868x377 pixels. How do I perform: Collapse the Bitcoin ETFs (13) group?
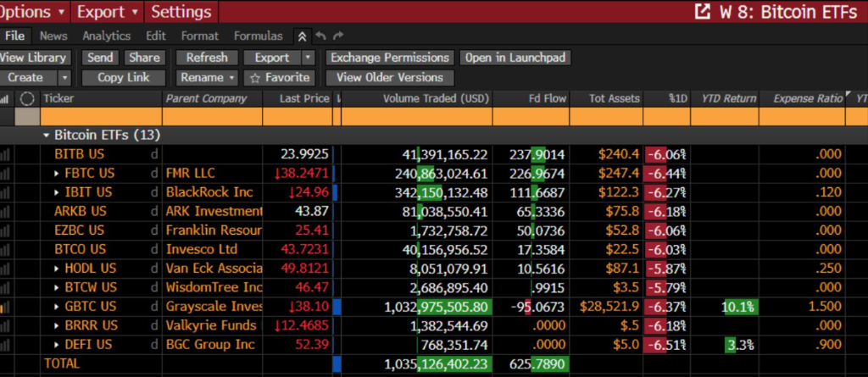click(x=47, y=135)
